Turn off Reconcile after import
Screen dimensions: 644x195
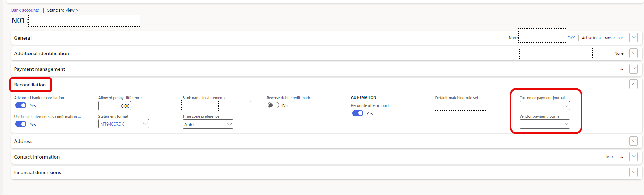(358, 113)
